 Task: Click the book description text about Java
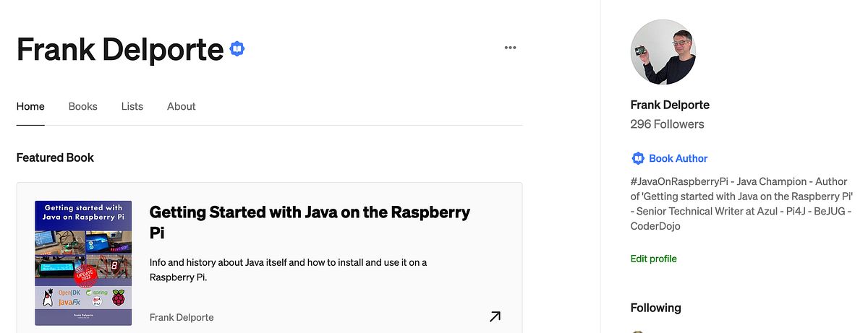(288, 269)
